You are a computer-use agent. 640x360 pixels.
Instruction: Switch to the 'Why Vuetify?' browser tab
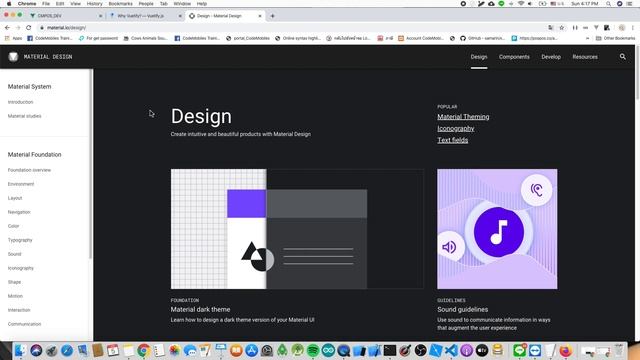(145, 16)
